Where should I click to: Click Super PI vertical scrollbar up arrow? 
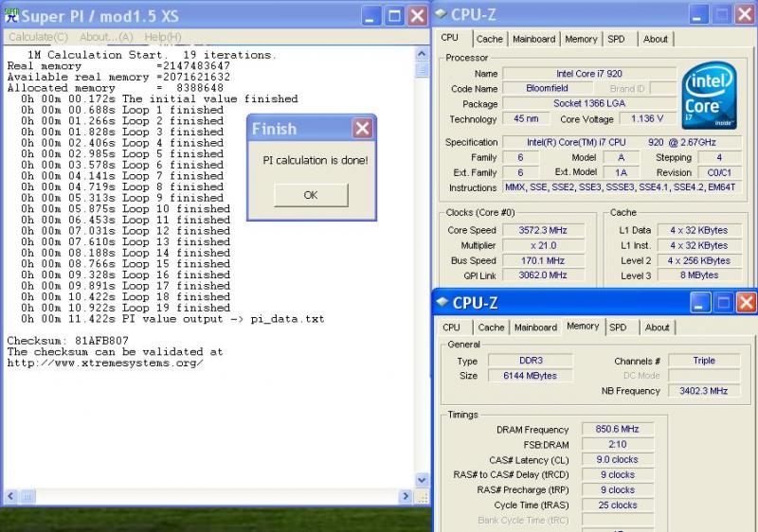[422, 54]
